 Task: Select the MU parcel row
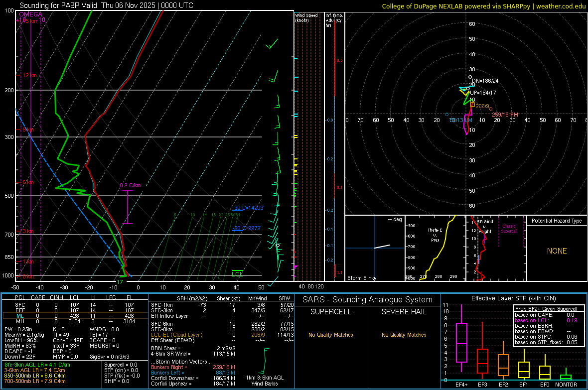click(x=75, y=321)
